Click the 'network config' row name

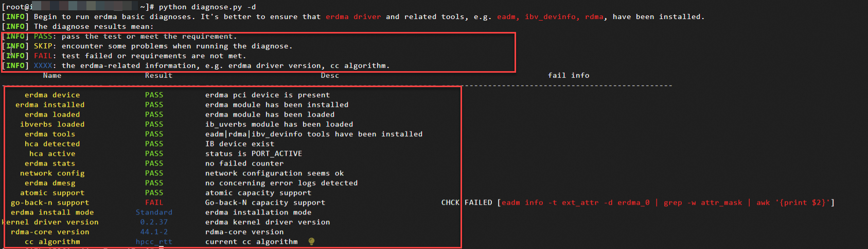pyautogui.click(x=52, y=173)
